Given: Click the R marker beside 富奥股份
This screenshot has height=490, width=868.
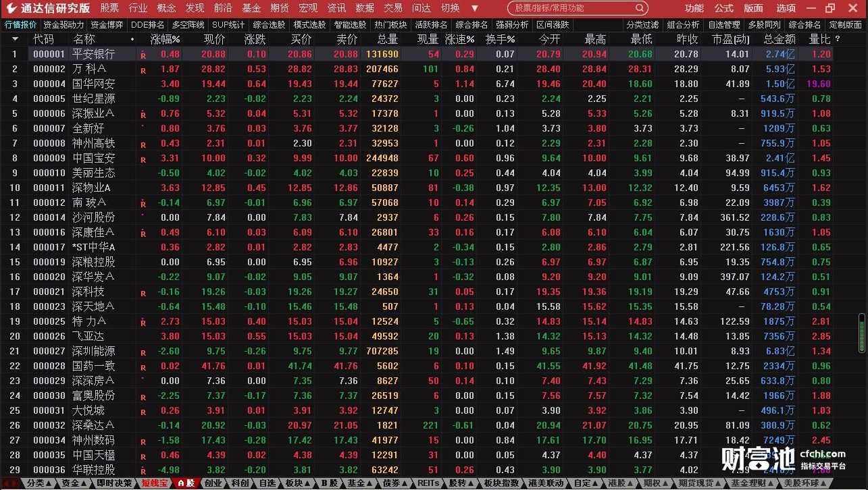Looking at the screenshot, I should (143, 396).
